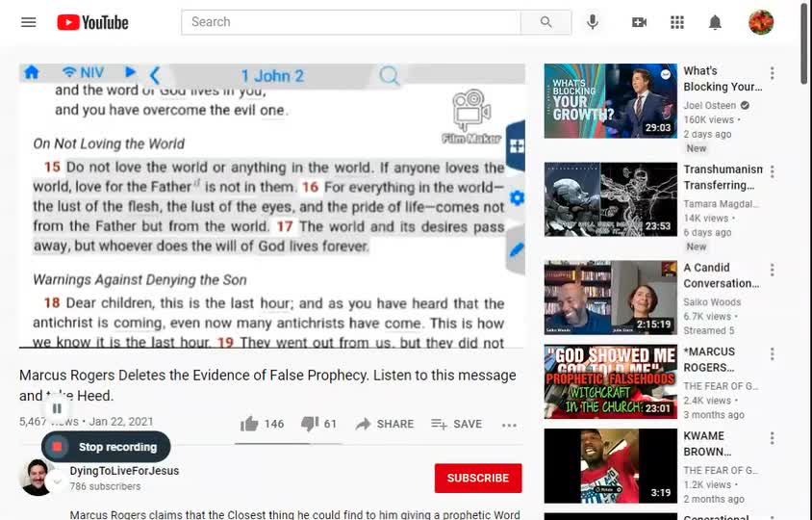Screen dimensions: 812x520
Task: Tap the Bible app home icon
Action: 32,72
